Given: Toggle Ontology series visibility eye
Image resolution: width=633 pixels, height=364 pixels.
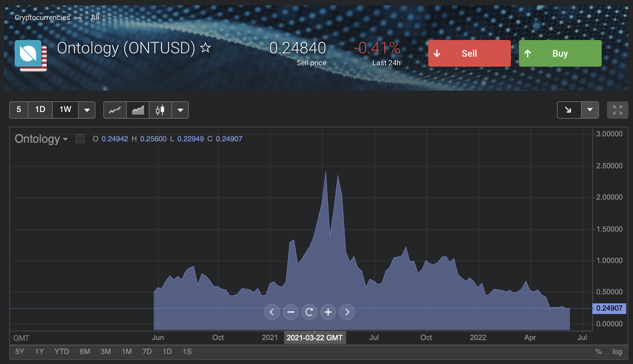Looking at the screenshot, I should tap(80, 139).
